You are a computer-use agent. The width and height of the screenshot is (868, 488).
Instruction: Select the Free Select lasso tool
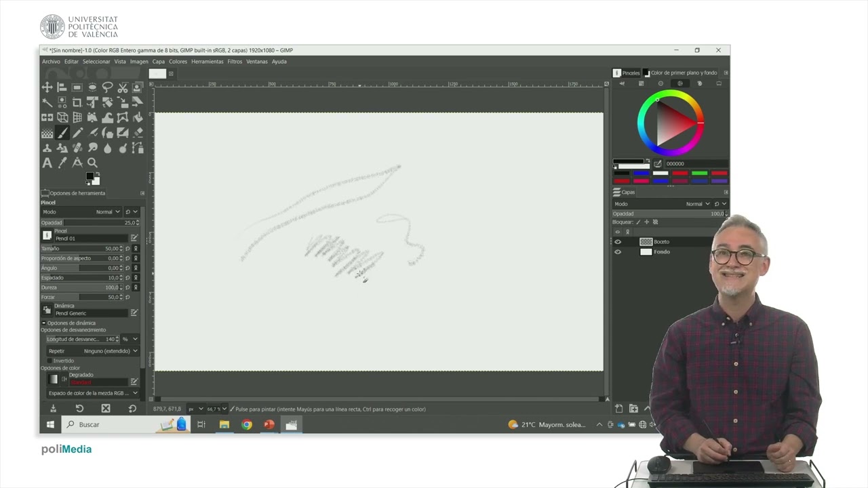[107, 87]
